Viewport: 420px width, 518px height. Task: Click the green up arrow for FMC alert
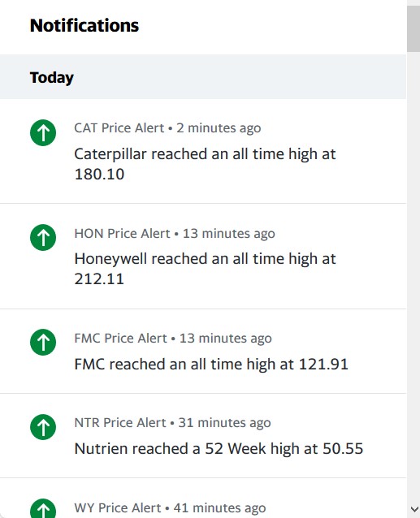click(43, 343)
